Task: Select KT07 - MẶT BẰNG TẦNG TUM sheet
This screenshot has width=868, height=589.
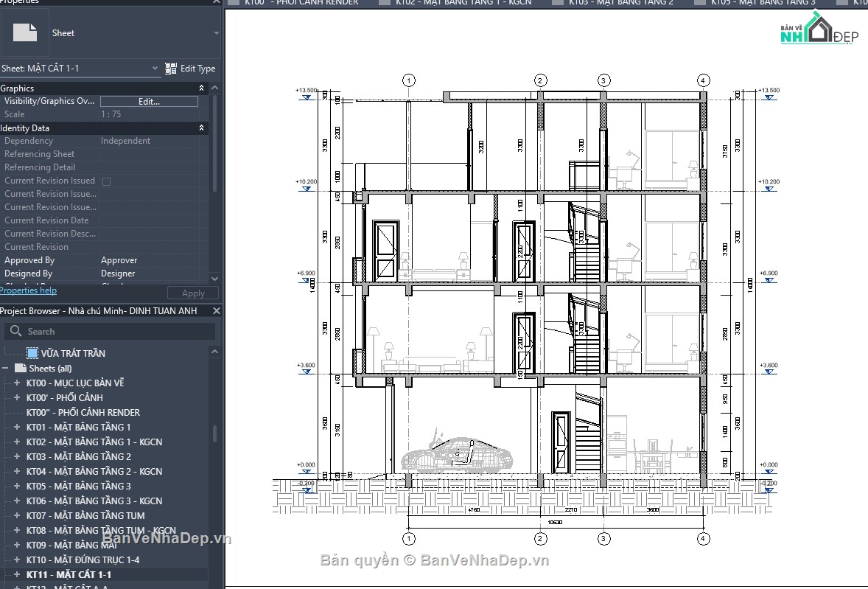Action: point(85,515)
